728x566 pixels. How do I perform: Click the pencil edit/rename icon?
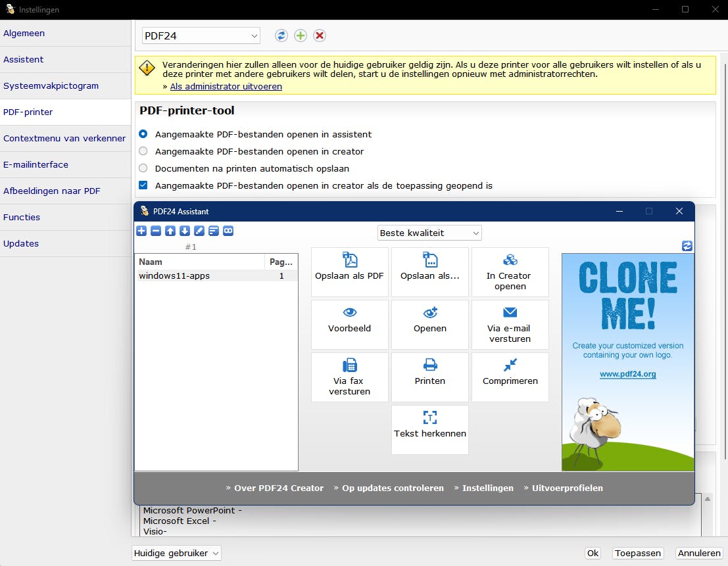[x=199, y=231]
